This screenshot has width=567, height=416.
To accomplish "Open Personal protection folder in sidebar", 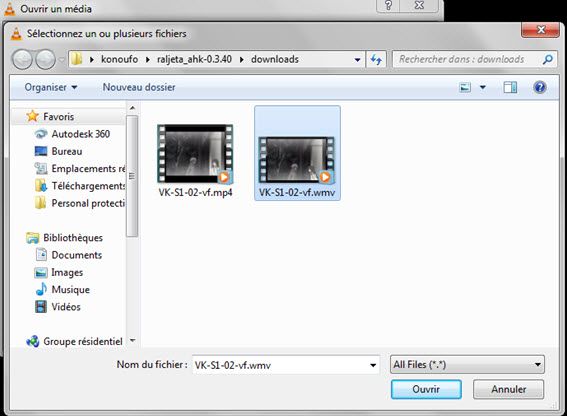I will point(89,203).
